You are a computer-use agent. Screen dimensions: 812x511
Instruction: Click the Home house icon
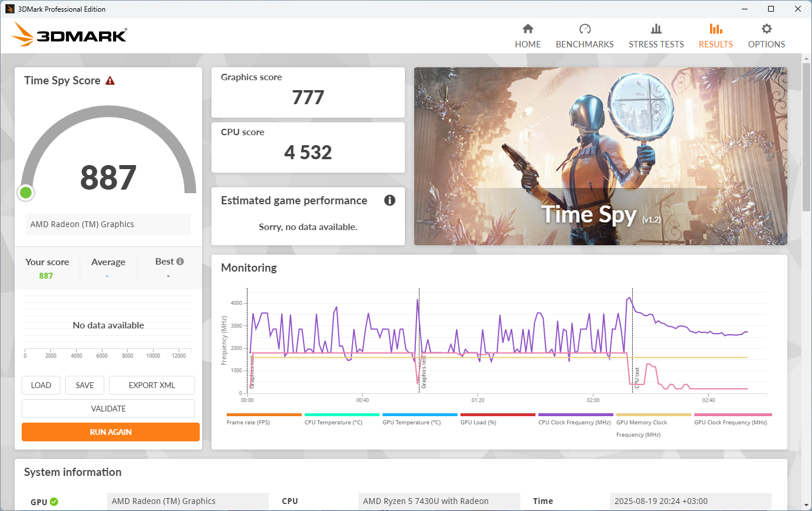[528, 29]
